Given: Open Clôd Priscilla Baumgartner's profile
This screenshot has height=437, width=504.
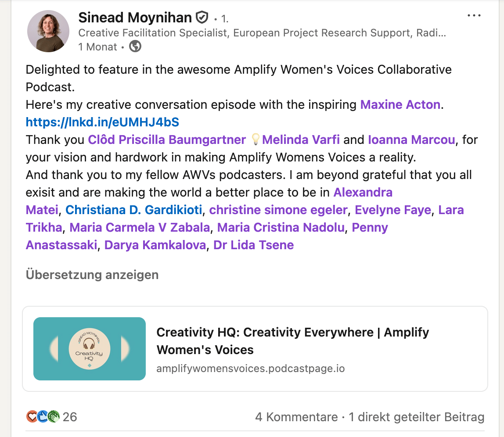Looking at the screenshot, I should 167,140.
